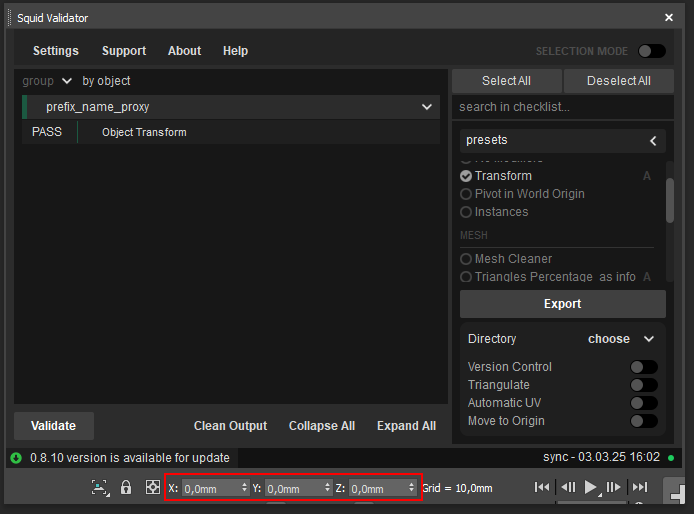
Task: Open the Help menu
Action: [x=235, y=51]
